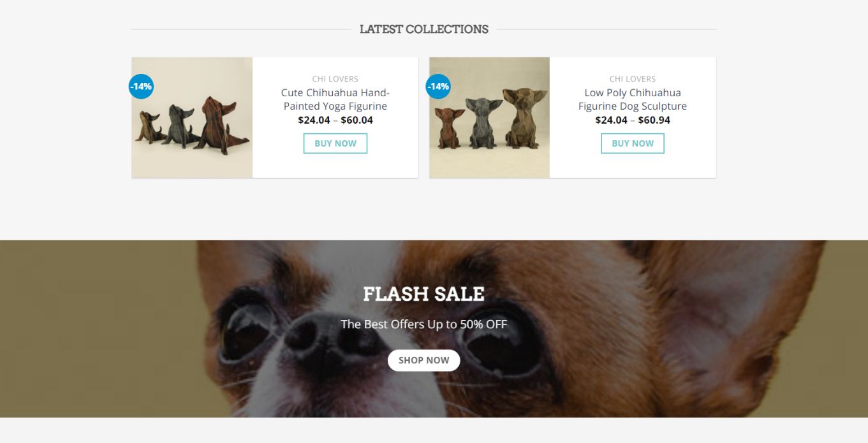This screenshot has height=443, width=868.
Task: Click the $24.04 price on Yoga Figurine
Action: 314,120
